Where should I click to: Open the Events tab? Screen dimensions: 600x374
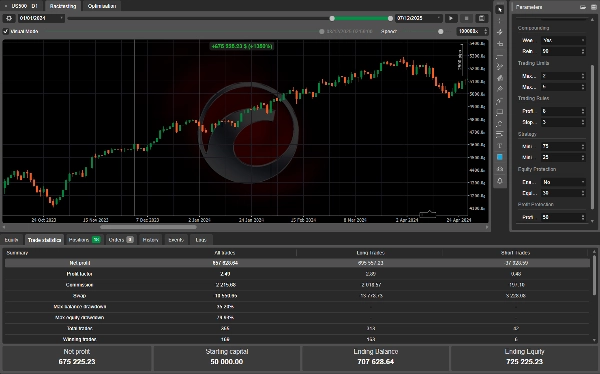176,240
